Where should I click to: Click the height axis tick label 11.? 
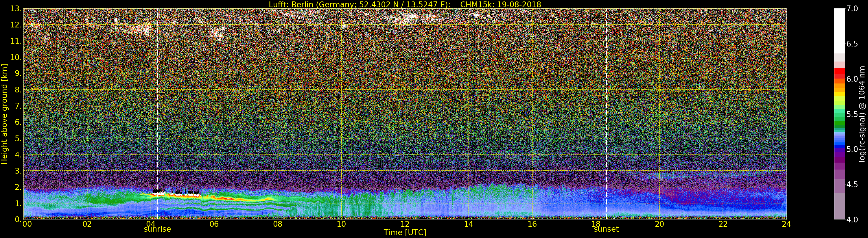(16, 41)
